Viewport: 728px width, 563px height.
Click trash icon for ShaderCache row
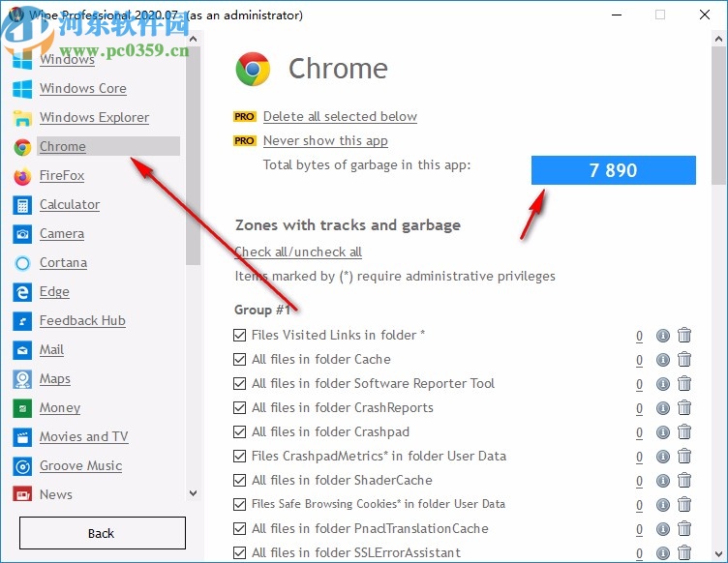pos(684,480)
